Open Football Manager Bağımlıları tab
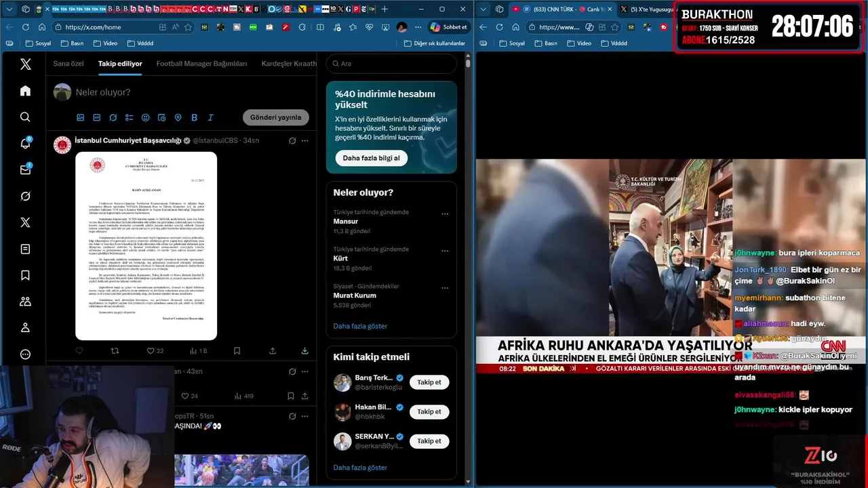The height and width of the screenshot is (488, 868). pos(201,64)
